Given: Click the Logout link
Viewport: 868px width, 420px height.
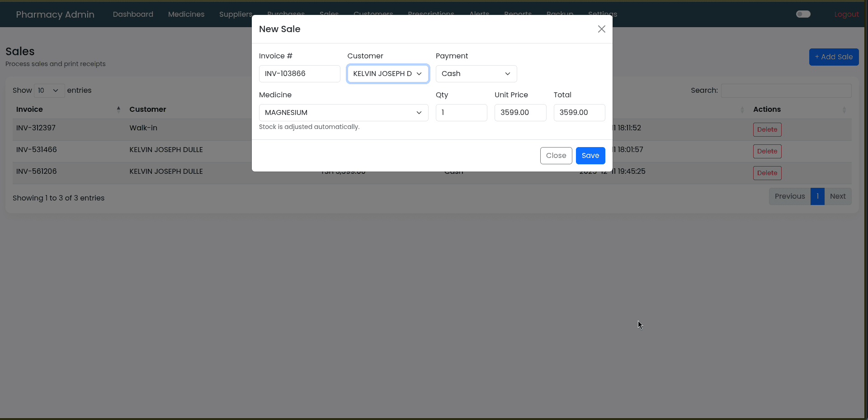Looking at the screenshot, I should pyautogui.click(x=846, y=14).
